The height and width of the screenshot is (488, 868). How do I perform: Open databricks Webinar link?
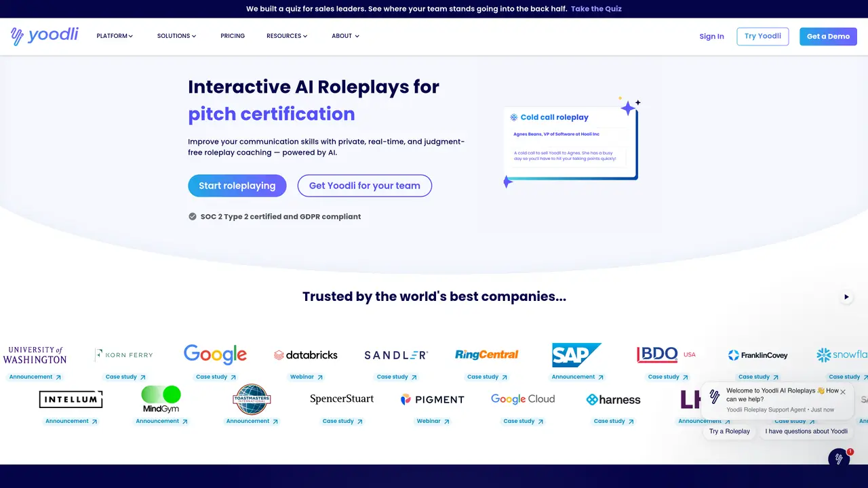[307, 377]
